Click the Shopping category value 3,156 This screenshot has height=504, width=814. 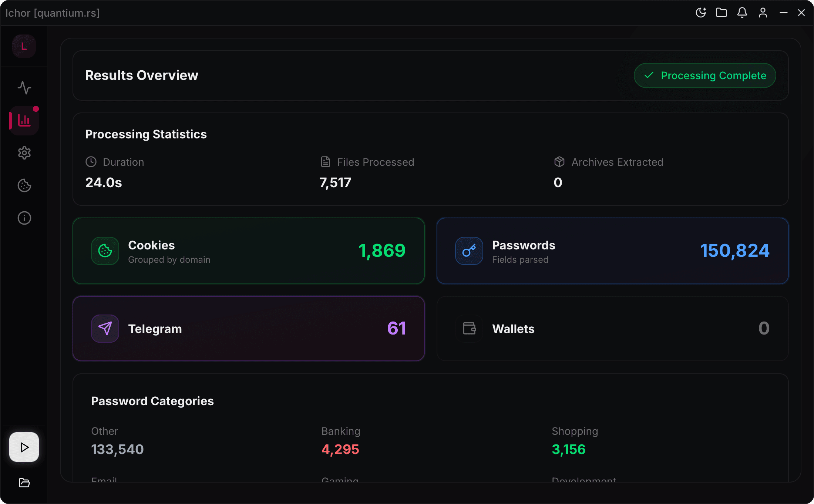click(x=569, y=449)
